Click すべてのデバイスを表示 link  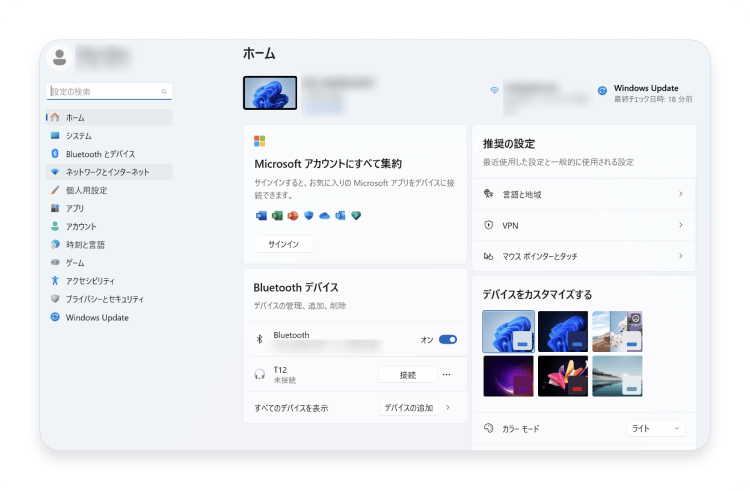click(x=291, y=408)
